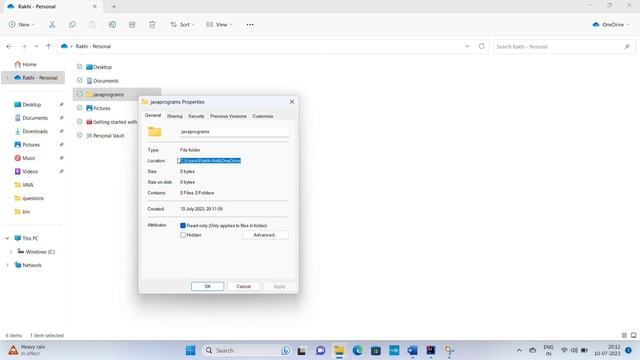Toggle selection circle for Personal Vault
This screenshot has height=360, width=640.
pyautogui.click(x=80, y=135)
